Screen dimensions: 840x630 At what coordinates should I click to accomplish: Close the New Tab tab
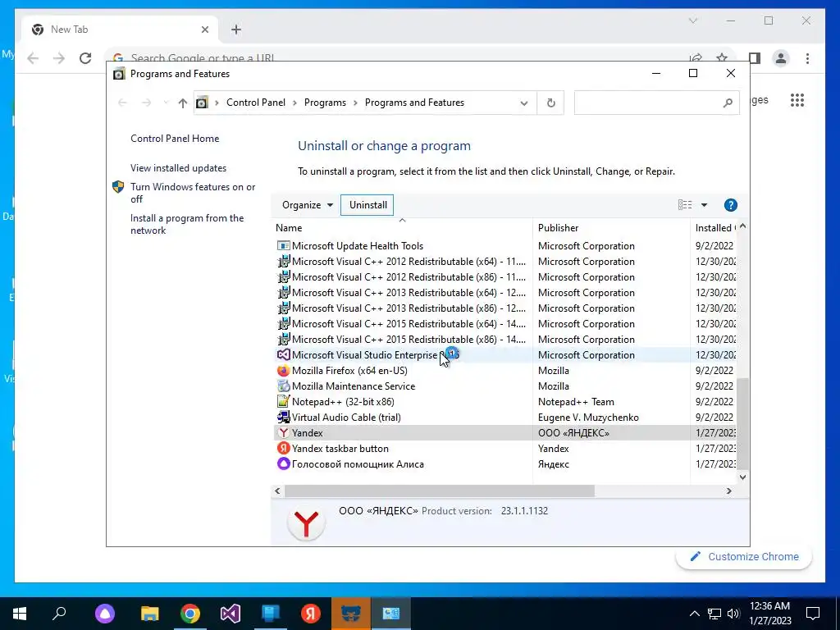pyautogui.click(x=204, y=30)
